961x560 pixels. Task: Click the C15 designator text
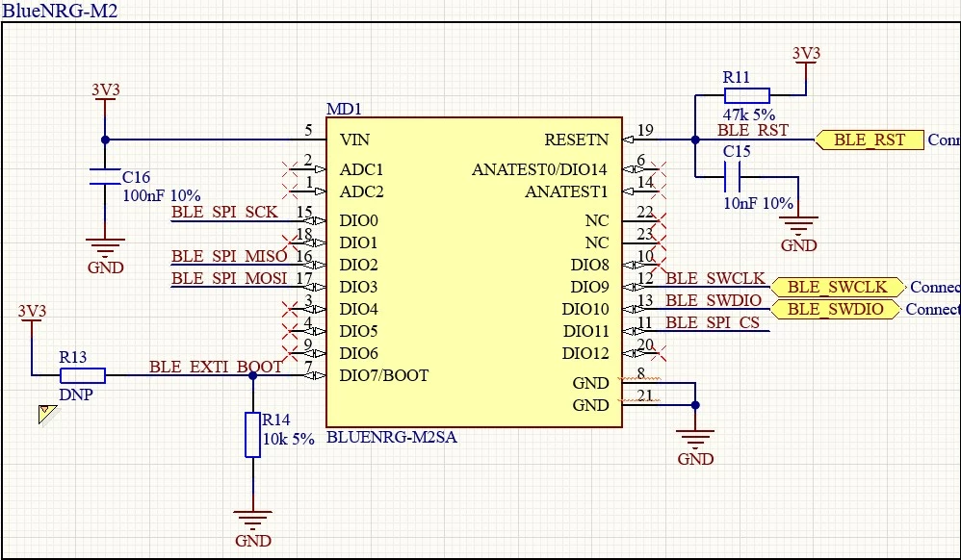(x=737, y=151)
